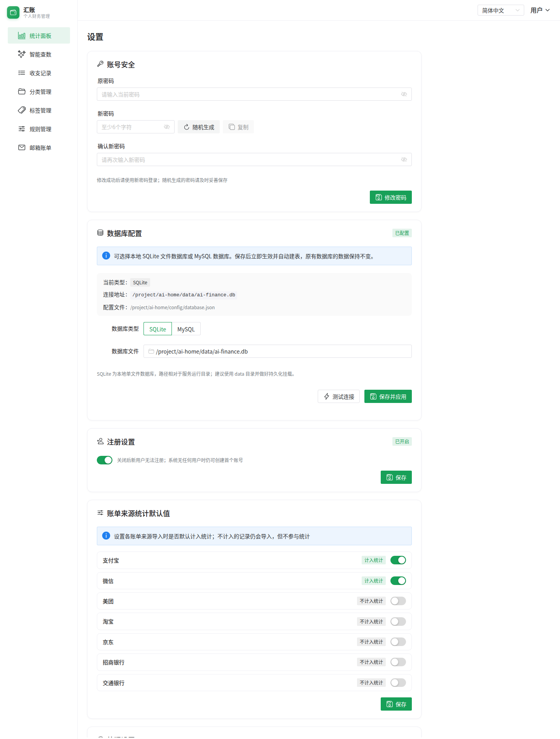Image resolution: width=560 pixels, height=739 pixels.
Task: Click the 复制 copy button
Action: point(238,127)
